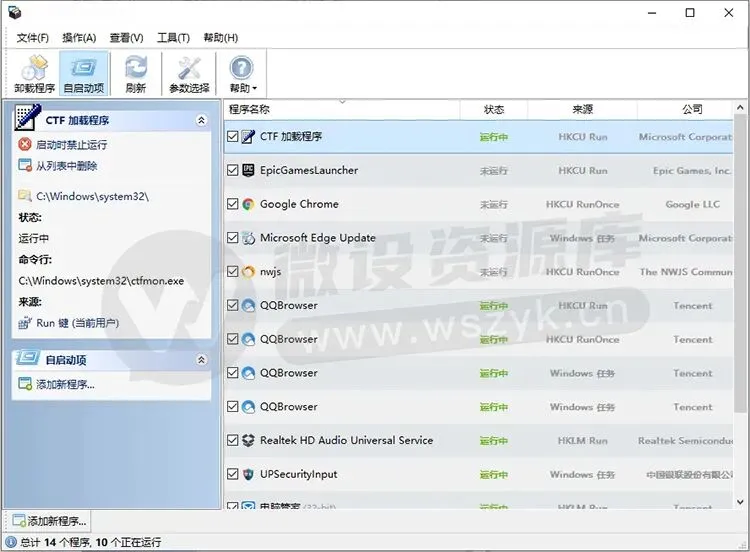
Task: Click the status bar text 总计 14 个程序
Action: [x=55, y=542]
